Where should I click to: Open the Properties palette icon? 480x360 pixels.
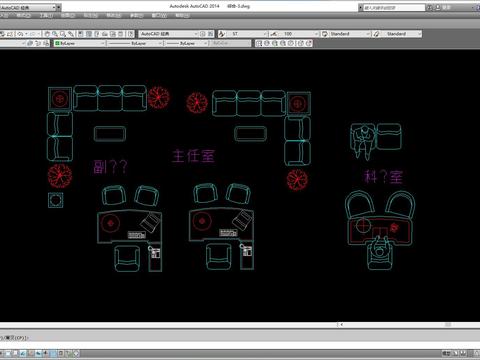point(81,34)
